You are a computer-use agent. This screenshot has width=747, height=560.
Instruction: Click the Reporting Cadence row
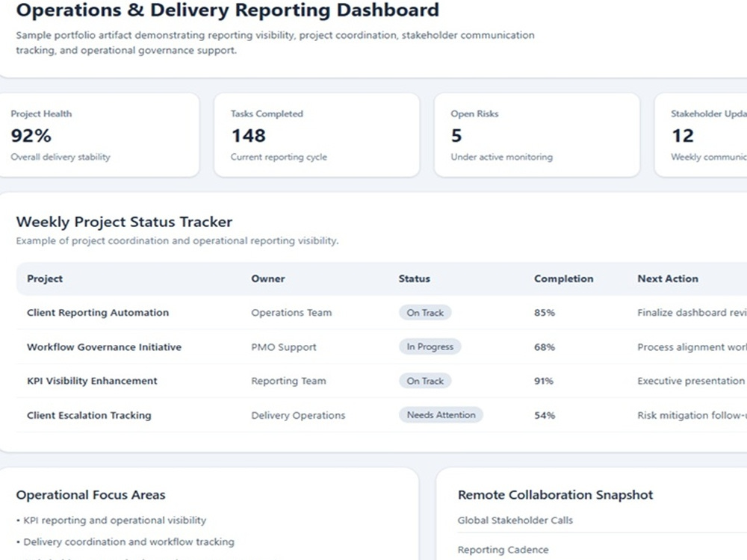(x=602, y=550)
